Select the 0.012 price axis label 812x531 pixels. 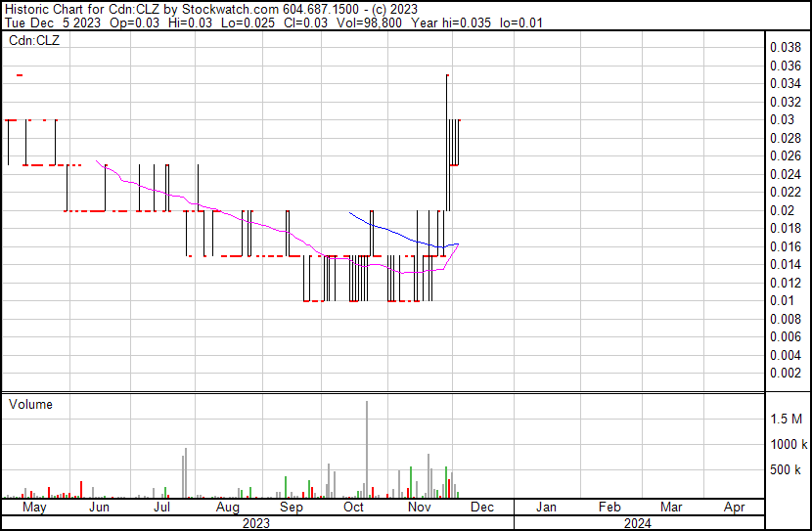point(785,283)
